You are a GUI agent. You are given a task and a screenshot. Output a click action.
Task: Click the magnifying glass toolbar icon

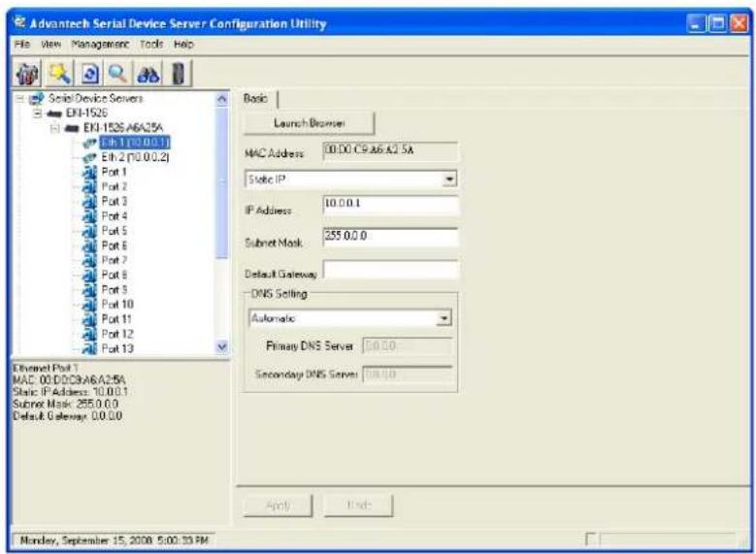point(117,74)
